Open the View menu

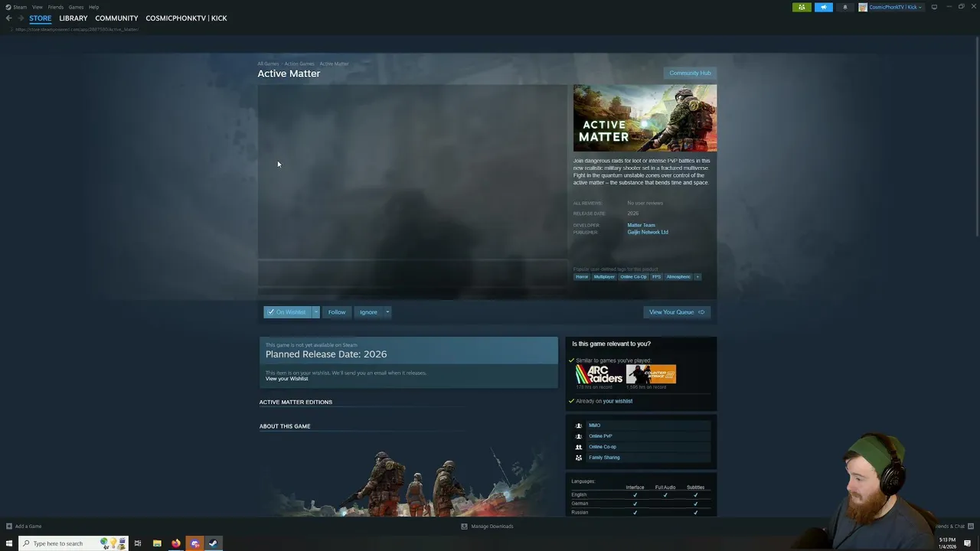[x=37, y=7]
